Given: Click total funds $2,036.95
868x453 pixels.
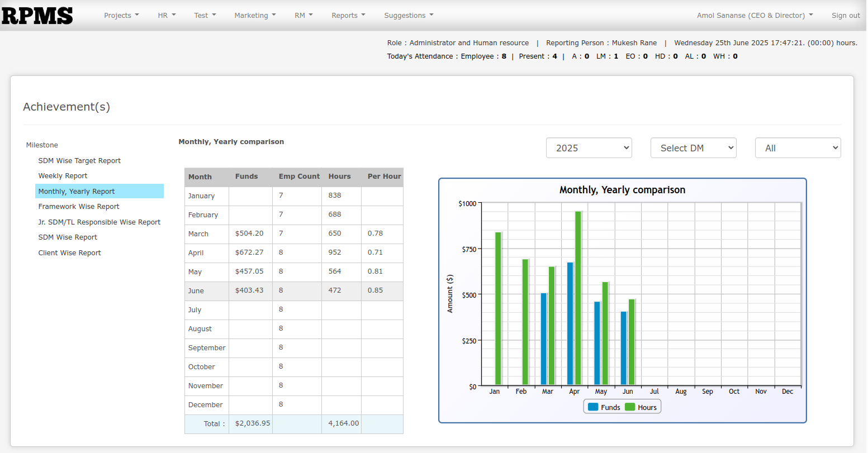Looking at the screenshot, I should tap(253, 423).
